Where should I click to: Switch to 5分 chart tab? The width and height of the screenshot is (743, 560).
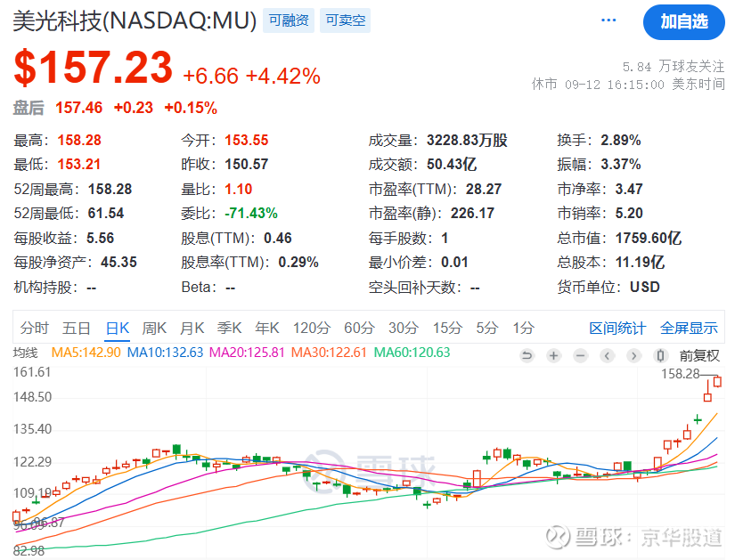486,328
